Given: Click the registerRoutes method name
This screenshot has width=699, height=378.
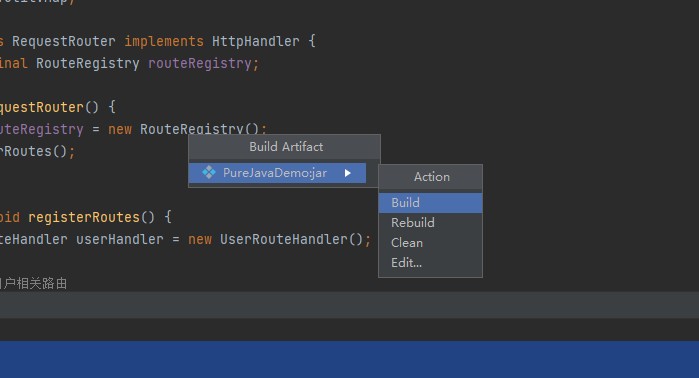Looking at the screenshot, I should (84, 218).
